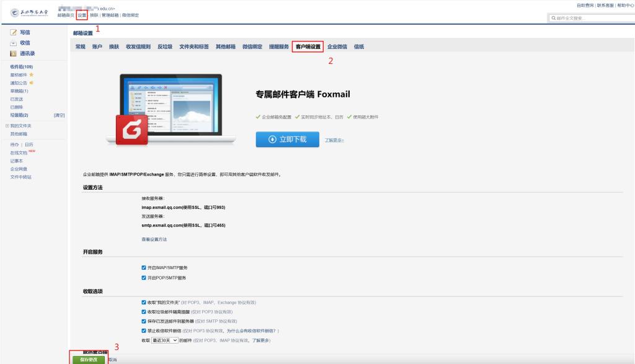Click the university logo at top left
635x364 pixels.
29,12
